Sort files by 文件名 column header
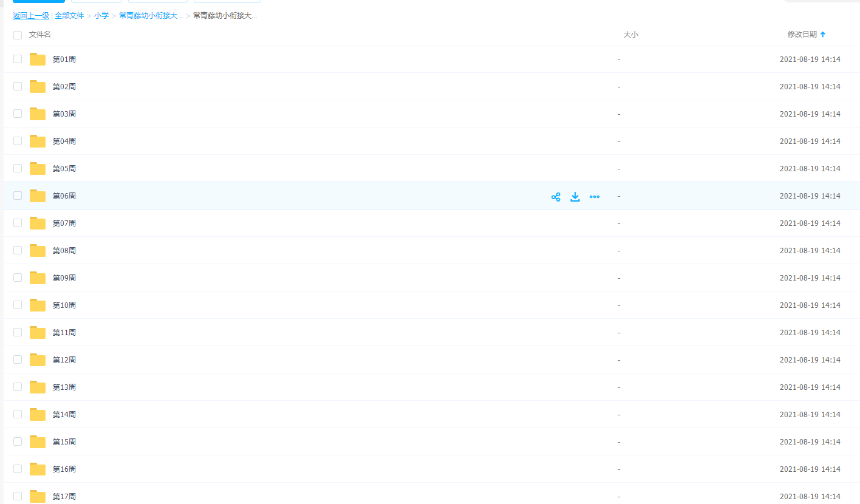The image size is (860, 504). pos(40,35)
